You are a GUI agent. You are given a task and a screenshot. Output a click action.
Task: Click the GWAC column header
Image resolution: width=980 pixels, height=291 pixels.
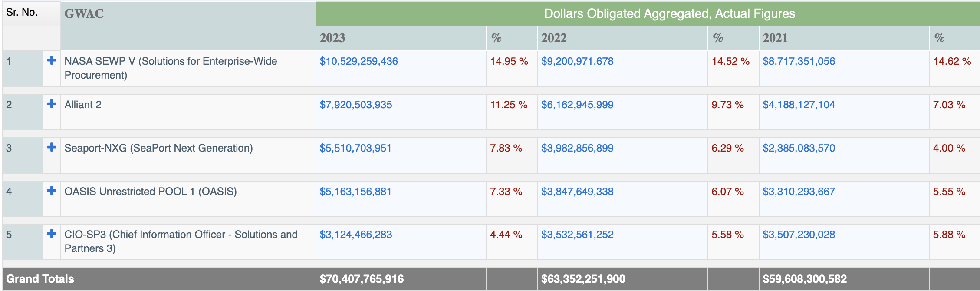84,14
